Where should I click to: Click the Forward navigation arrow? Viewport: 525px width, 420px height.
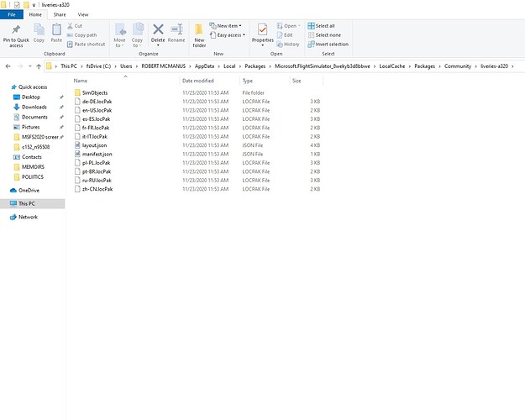point(20,66)
